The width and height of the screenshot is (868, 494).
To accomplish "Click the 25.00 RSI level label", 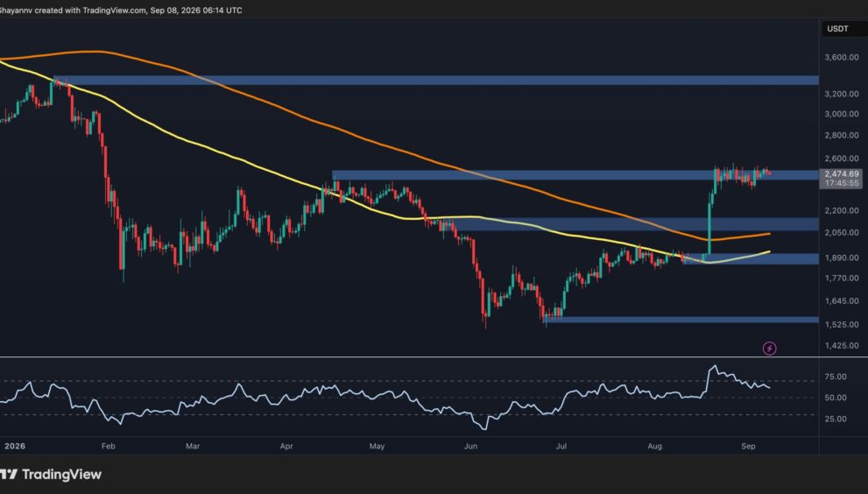I will [836, 419].
